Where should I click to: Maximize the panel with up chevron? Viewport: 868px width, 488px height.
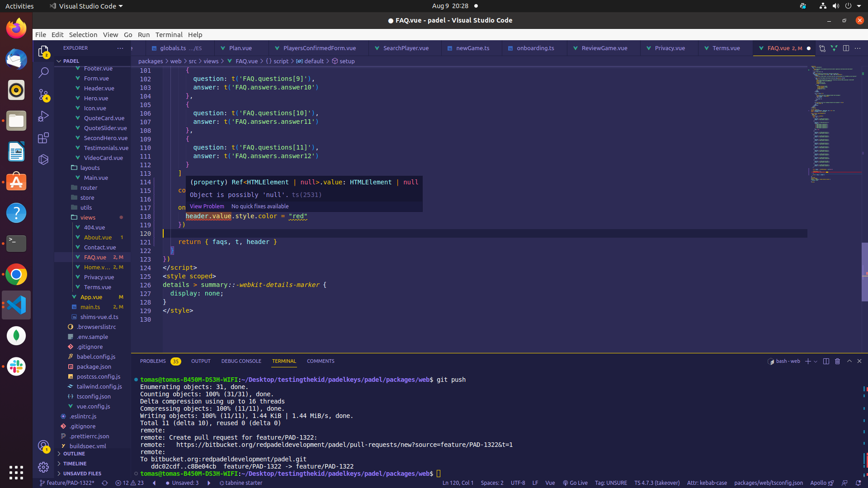(x=849, y=361)
